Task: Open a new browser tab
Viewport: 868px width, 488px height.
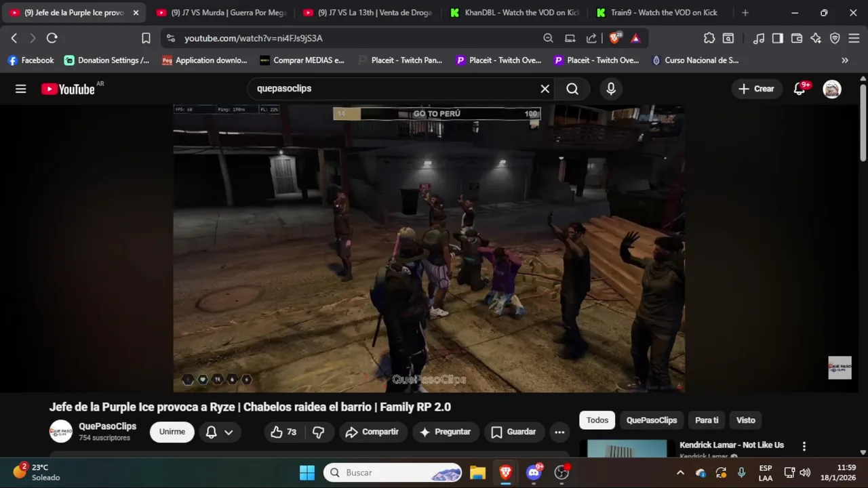Action: (745, 13)
